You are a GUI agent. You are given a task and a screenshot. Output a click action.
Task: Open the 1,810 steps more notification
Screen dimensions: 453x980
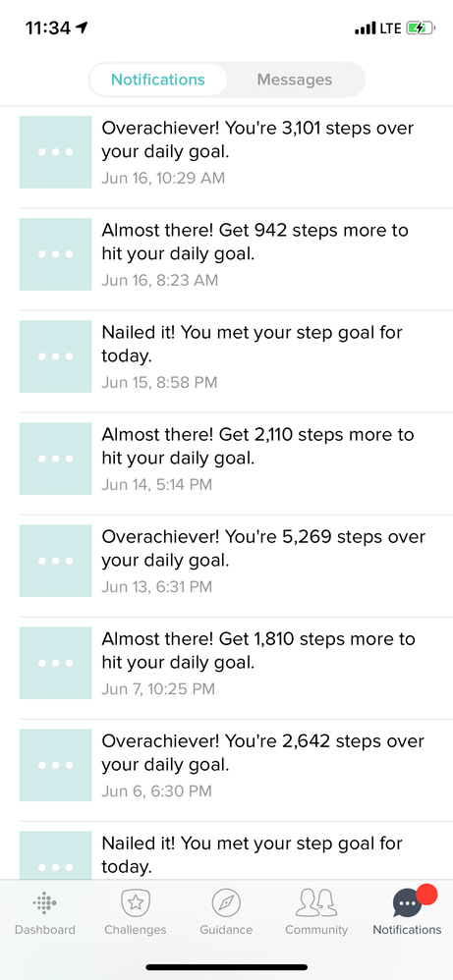[226, 663]
